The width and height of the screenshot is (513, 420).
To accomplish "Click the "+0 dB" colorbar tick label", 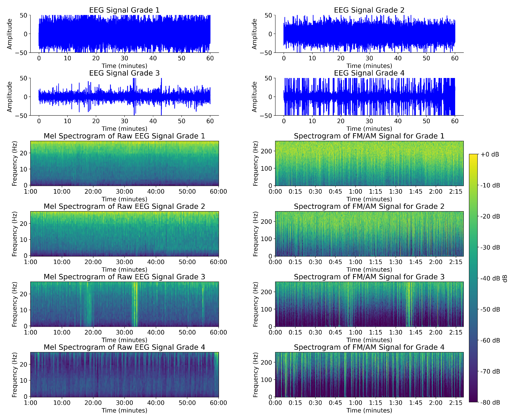I will [x=490, y=154].
